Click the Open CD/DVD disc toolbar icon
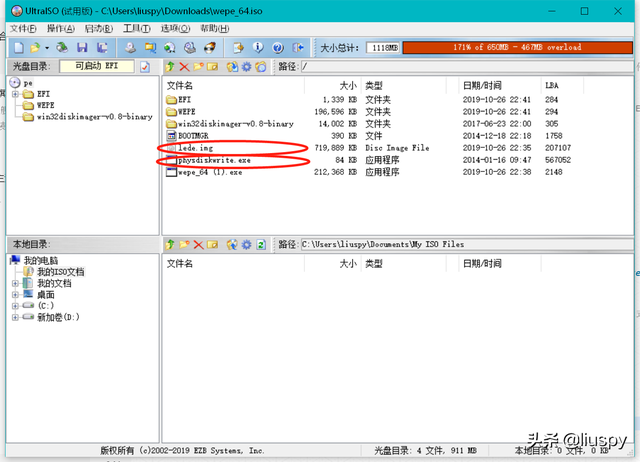The image size is (640, 462). tap(62, 48)
